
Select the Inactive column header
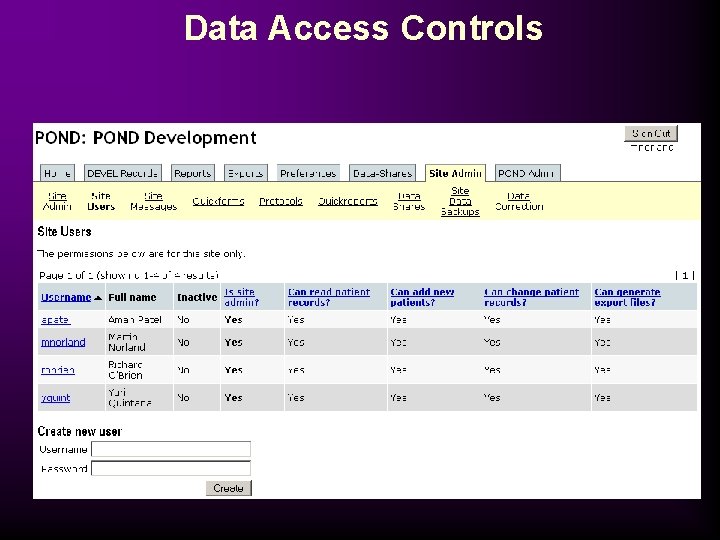(197, 297)
